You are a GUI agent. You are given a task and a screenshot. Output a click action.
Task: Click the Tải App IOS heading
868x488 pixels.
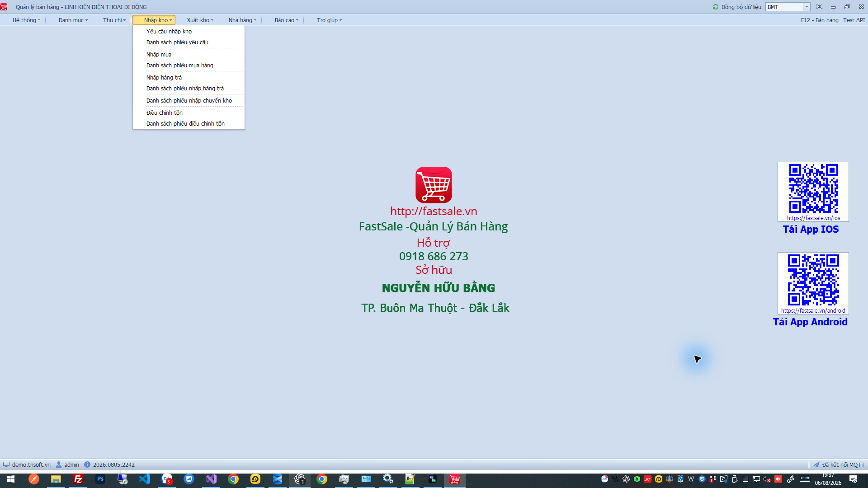[x=811, y=229]
